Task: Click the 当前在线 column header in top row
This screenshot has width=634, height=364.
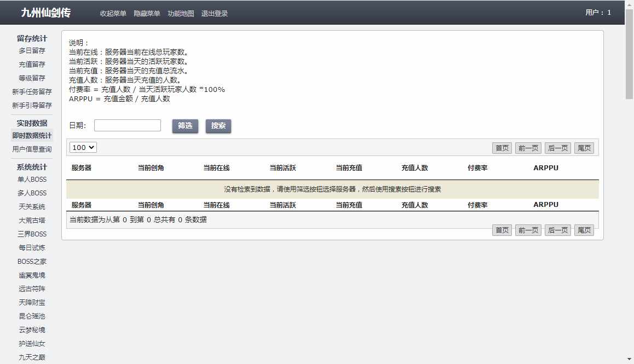Action: 216,168
